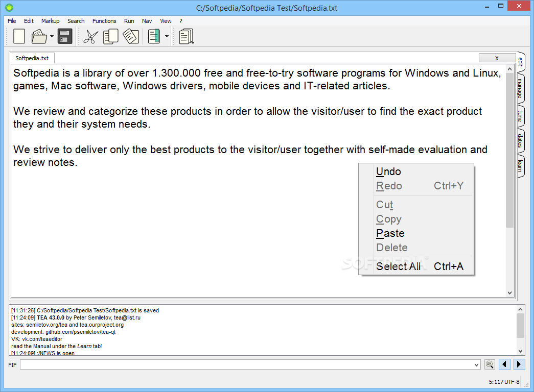The height and width of the screenshot is (392, 534).
Task: Click log text "VK: vk.com/teaeditor"
Action: point(37,339)
